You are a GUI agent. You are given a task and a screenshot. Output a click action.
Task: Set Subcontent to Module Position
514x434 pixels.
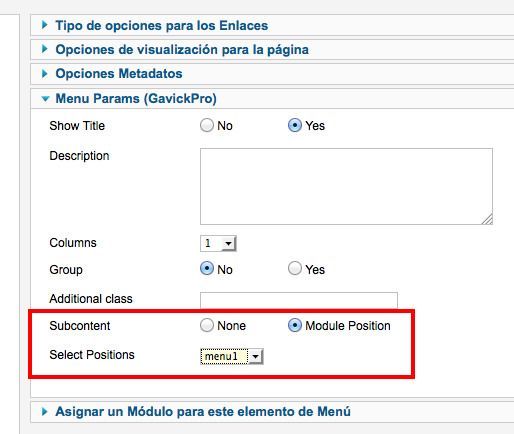[295, 325]
